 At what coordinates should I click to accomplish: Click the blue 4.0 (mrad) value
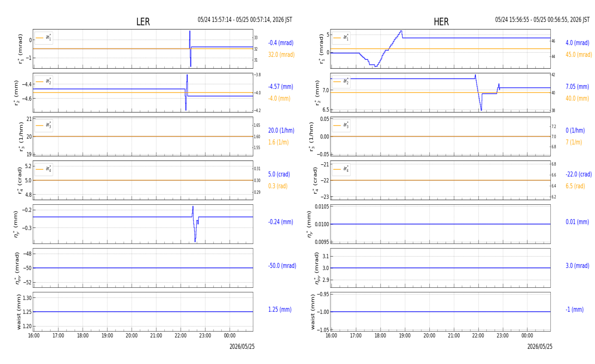[577, 43]
